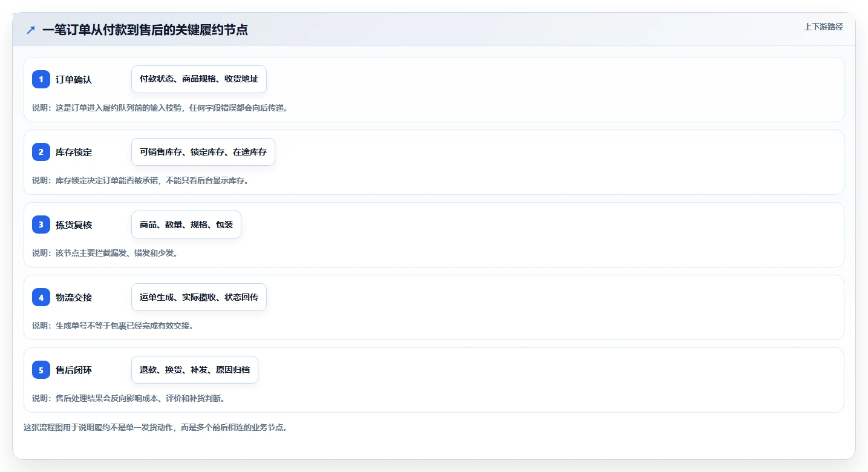
Task: Select the 运单生成、实际揽收、状态回传 chip
Action: click(199, 297)
